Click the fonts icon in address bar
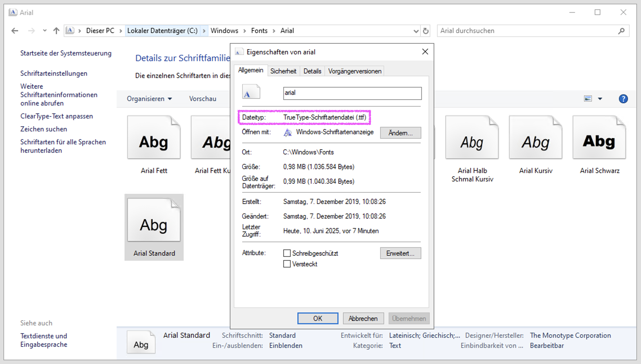The height and width of the screenshot is (364, 641). pyautogui.click(x=70, y=30)
